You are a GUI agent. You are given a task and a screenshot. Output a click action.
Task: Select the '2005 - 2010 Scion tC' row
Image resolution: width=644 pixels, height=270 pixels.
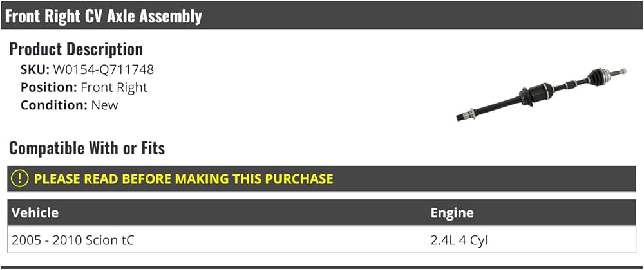[x=321, y=240]
